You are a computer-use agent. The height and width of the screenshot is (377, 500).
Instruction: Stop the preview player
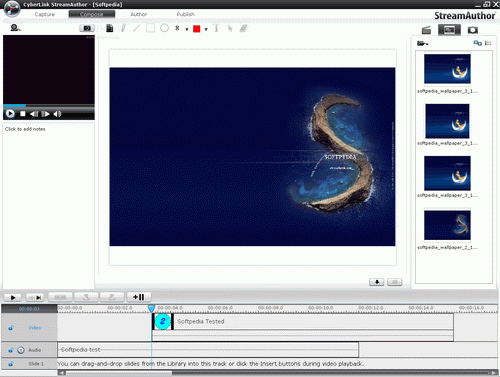23,114
